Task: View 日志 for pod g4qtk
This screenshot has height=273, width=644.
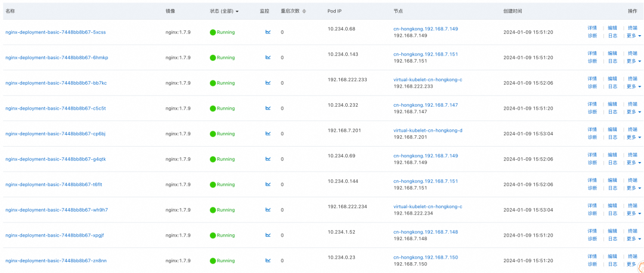Action: pyautogui.click(x=612, y=162)
